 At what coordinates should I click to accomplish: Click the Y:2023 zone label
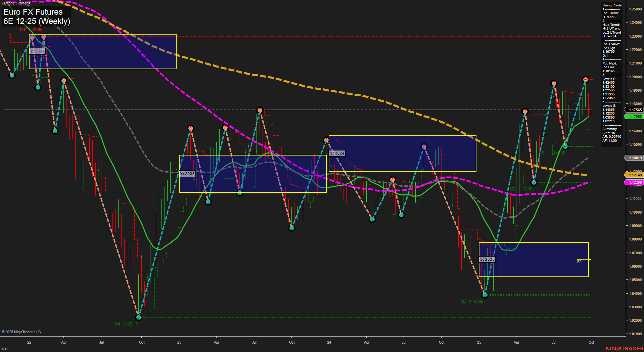187,174
